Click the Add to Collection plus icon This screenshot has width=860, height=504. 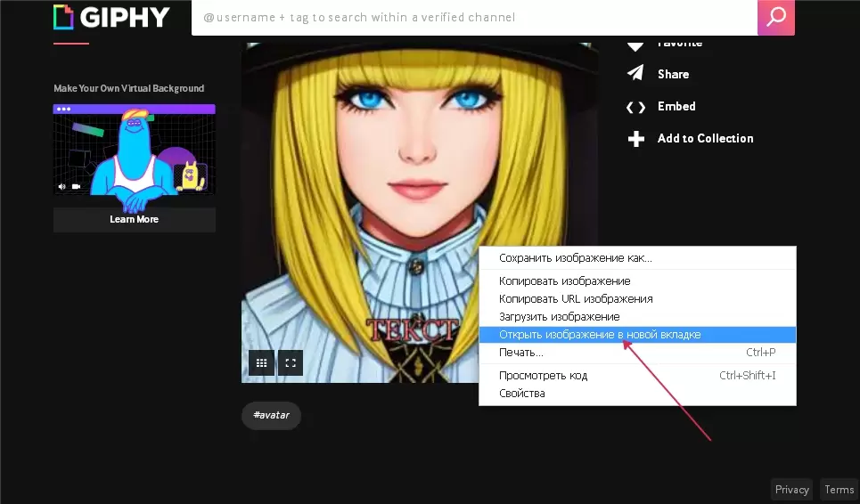[x=635, y=139]
